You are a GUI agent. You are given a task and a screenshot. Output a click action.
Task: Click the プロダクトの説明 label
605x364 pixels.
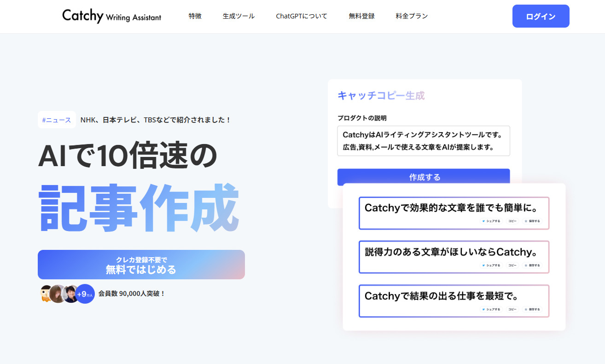(362, 118)
